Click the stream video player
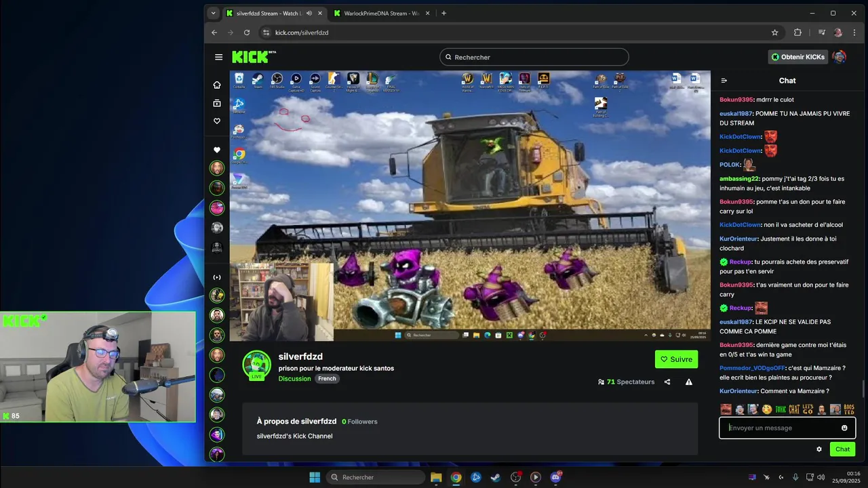Image resolution: width=868 pixels, height=488 pixels. tap(470, 206)
